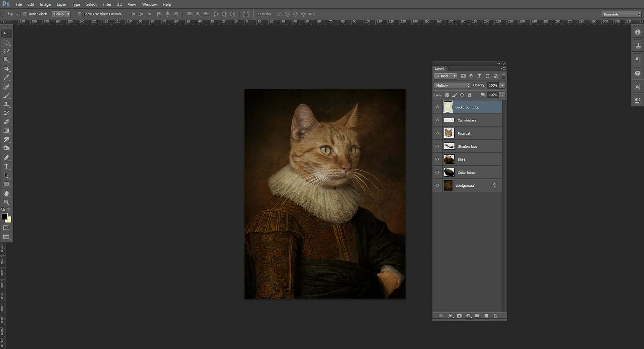Activate the Horizontal Type tool
Screen dimensions: 644x349
pyautogui.click(x=6, y=166)
